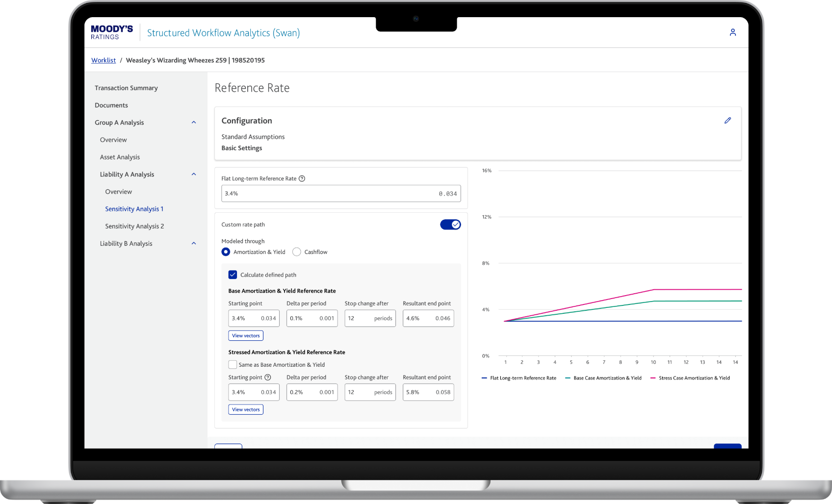Open the user profile icon
Image resolution: width=832 pixels, height=504 pixels.
(732, 32)
